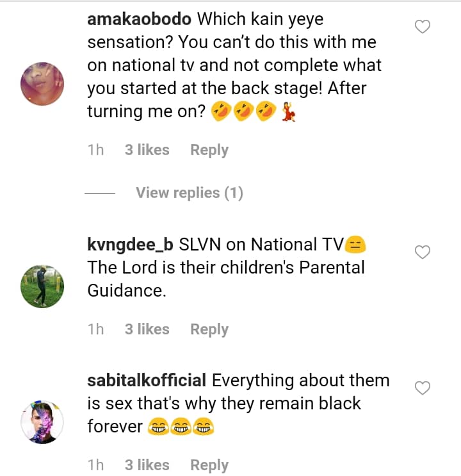Tap the 1h timestamp under sabitalkofficial's comment
Screen dimensions: 461x476
(95, 465)
